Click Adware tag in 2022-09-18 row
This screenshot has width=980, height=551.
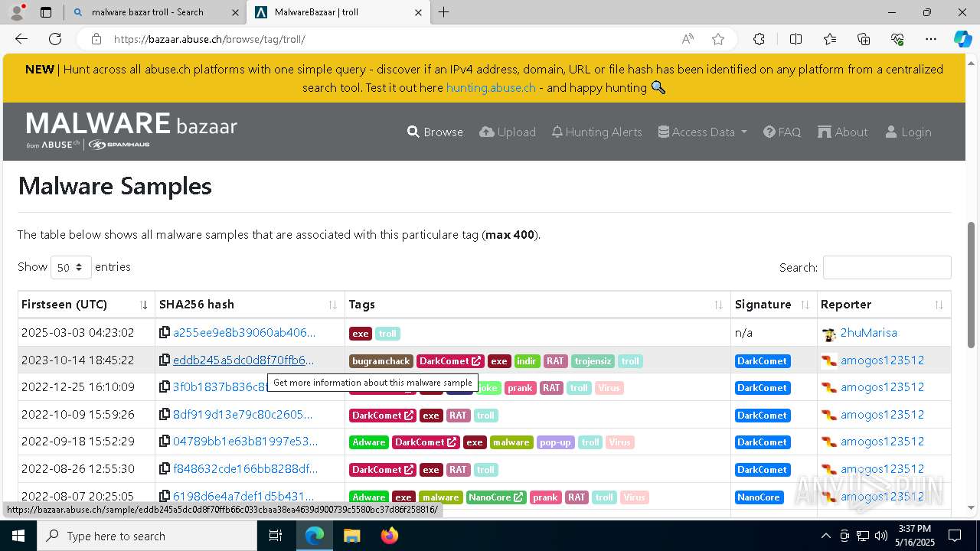(x=369, y=442)
